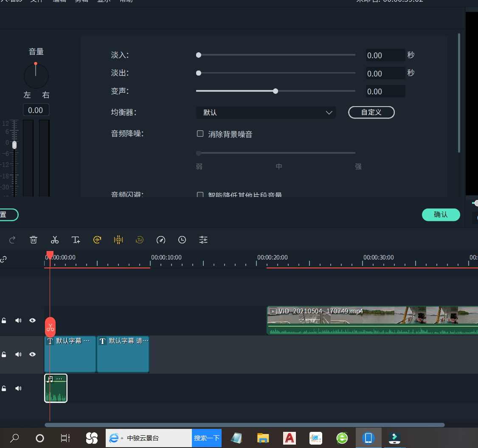This screenshot has width=478, height=448.
Task: Open the speed gauge tool
Action: pyautogui.click(x=160, y=240)
